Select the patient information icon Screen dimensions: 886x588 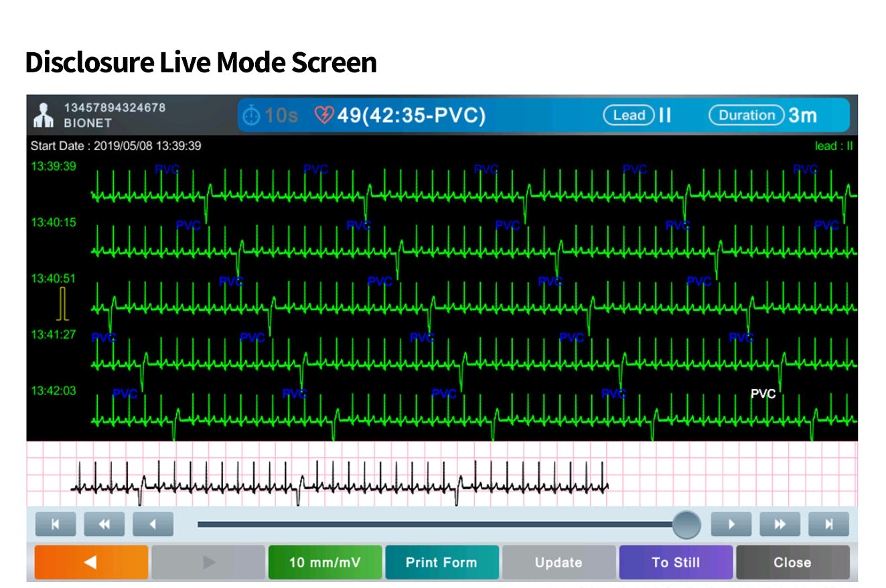43,115
